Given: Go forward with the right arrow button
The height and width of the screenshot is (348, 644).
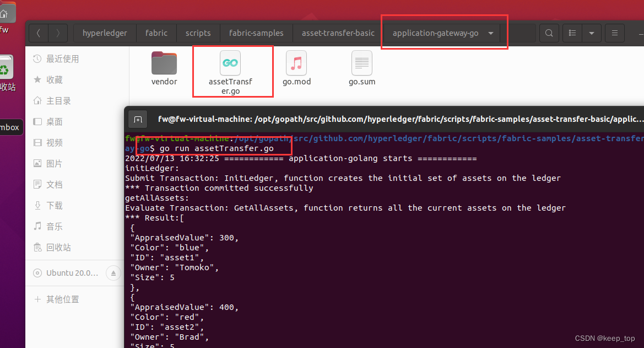Looking at the screenshot, I should (57, 33).
